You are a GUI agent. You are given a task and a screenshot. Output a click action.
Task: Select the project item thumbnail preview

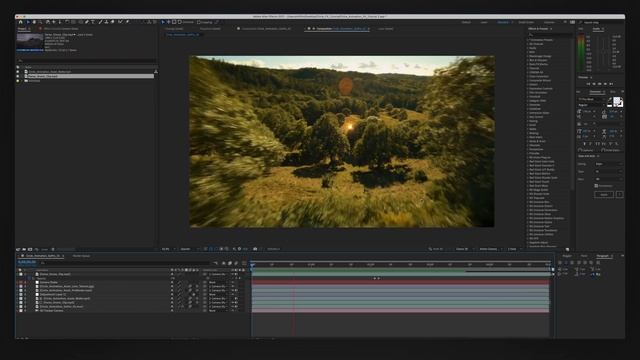(29, 41)
